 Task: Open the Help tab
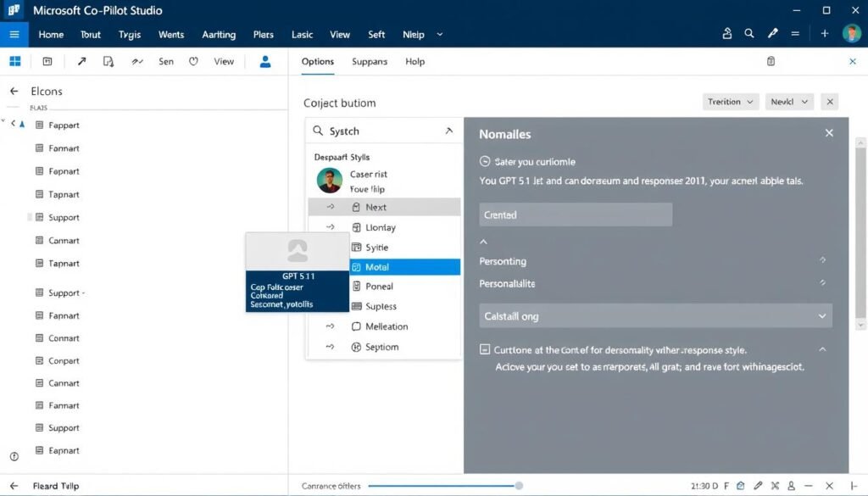415,61
